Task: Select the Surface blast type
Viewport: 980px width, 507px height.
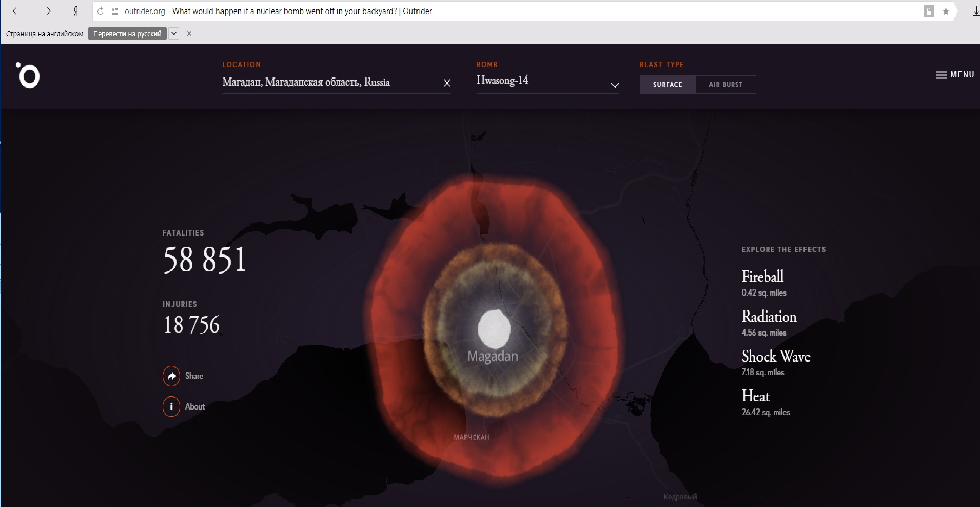Action: [668, 85]
